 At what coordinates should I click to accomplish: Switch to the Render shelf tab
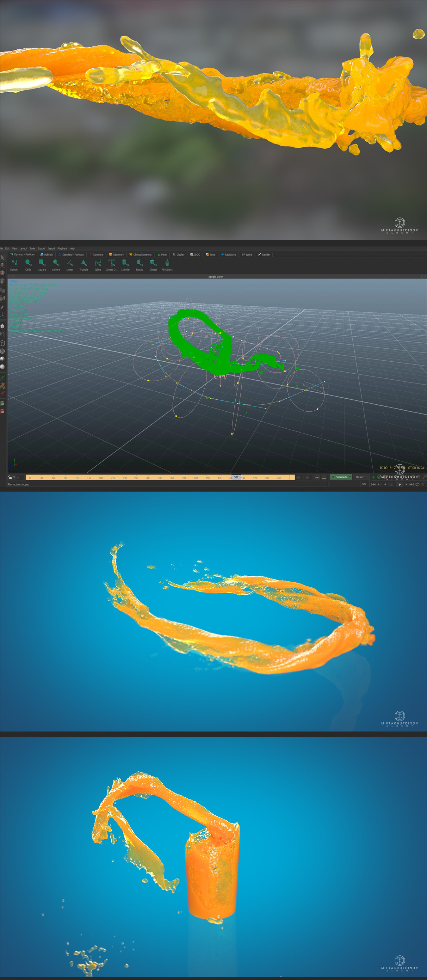264,254
